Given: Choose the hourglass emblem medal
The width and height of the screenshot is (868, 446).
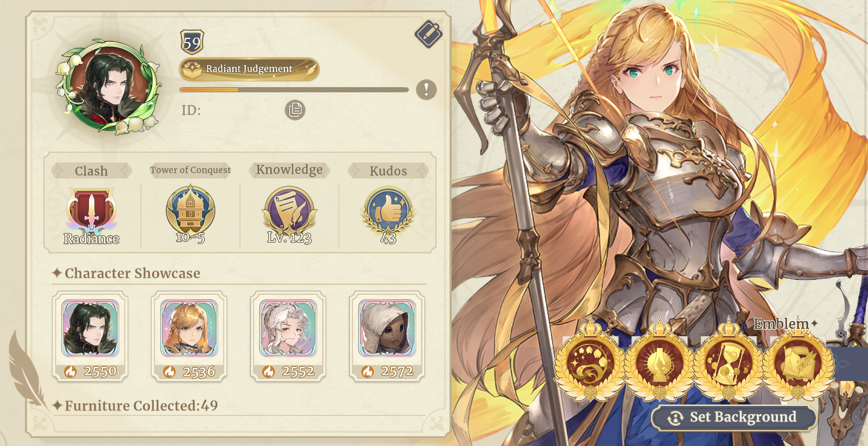Looking at the screenshot, I should point(729,363).
